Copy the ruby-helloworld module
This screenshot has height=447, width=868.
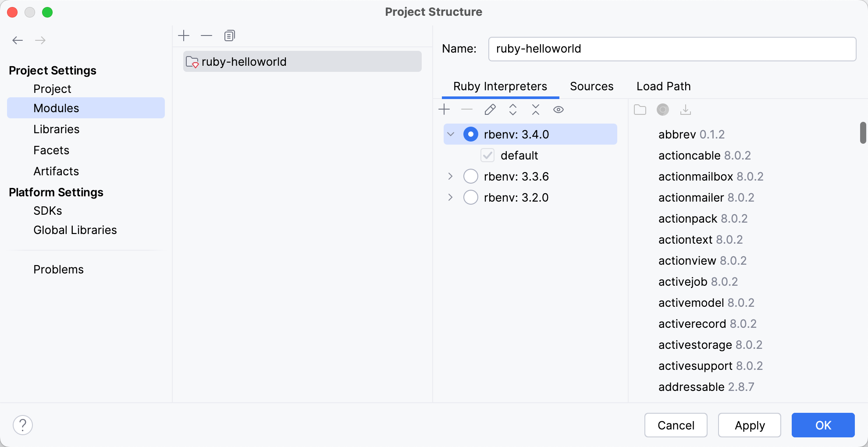[x=229, y=35]
